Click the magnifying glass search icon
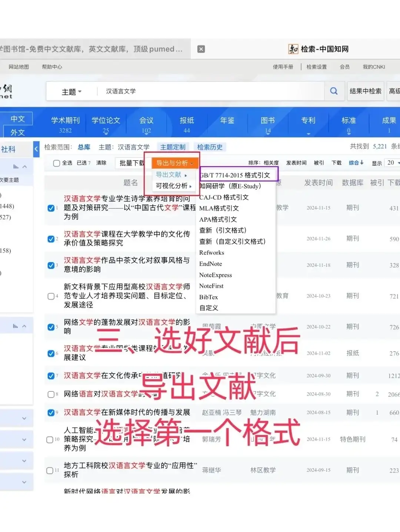Viewport: 400px width, 532px height. [334, 91]
